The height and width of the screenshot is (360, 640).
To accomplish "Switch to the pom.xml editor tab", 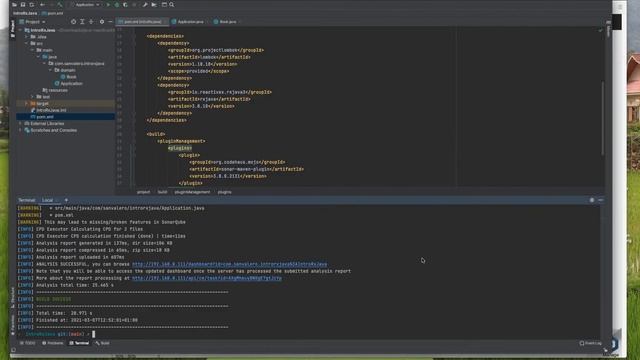I will click(x=142, y=22).
